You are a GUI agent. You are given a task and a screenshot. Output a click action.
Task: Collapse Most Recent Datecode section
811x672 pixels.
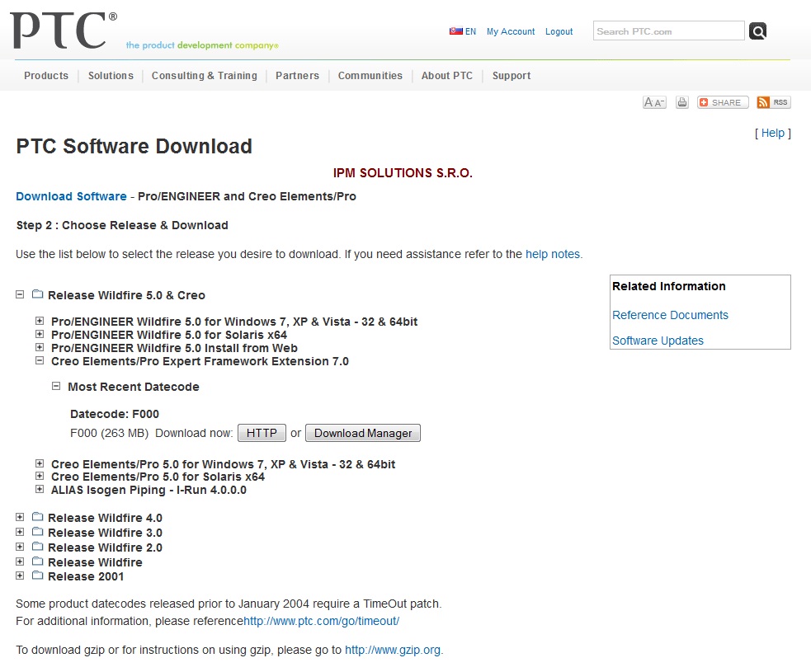(56, 386)
